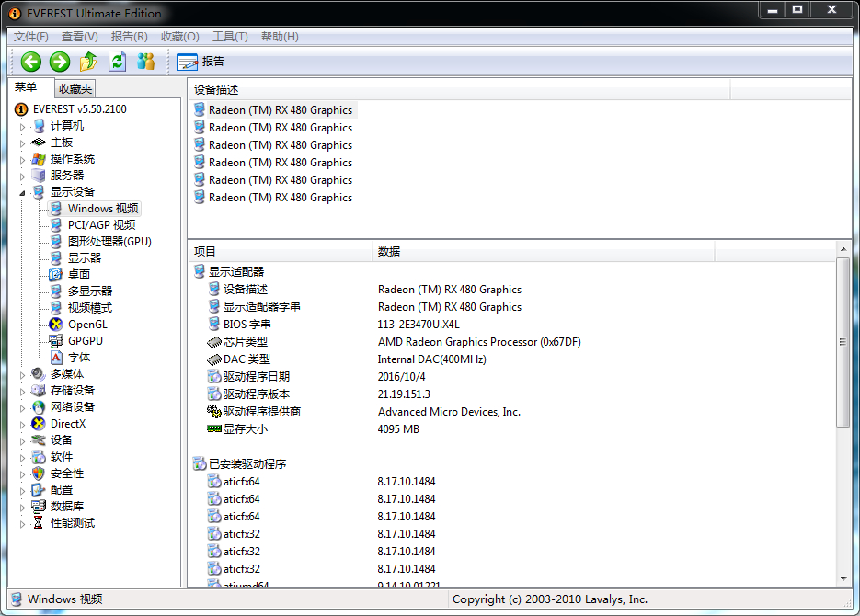860x616 pixels.
Task: Expand the DirectX tree node
Action: (x=22, y=424)
